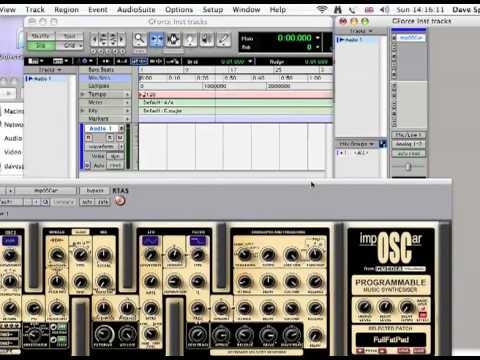This screenshot has width=480, height=360.
Task: Select the Scrubber speaker tool
Action: (x=207, y=39)
